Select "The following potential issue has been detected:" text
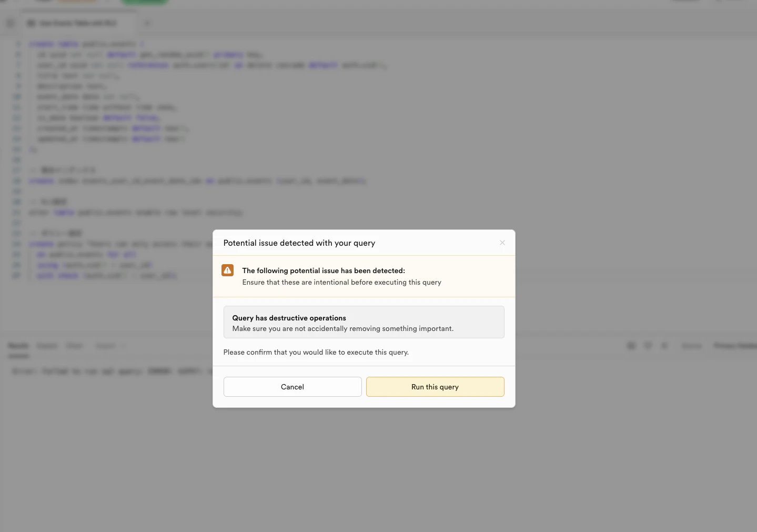This screenshot has height=532, width=757. (x=324, y=270)
